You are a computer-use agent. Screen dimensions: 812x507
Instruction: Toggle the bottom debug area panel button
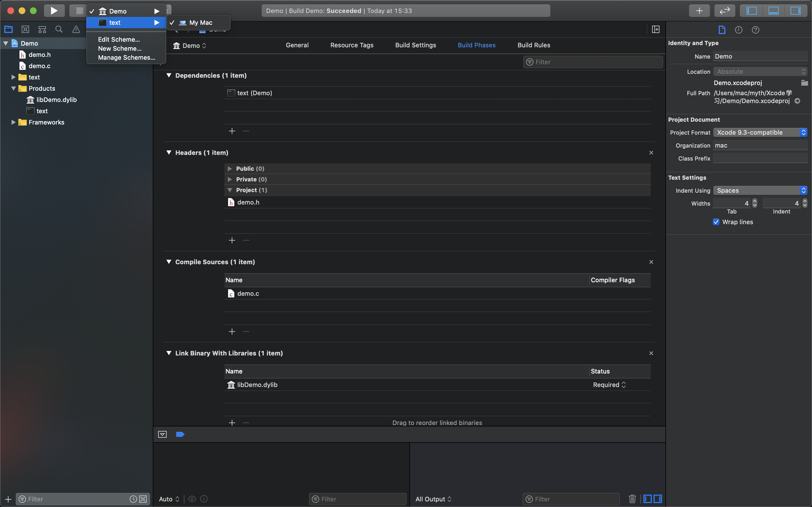click(773, 11)
